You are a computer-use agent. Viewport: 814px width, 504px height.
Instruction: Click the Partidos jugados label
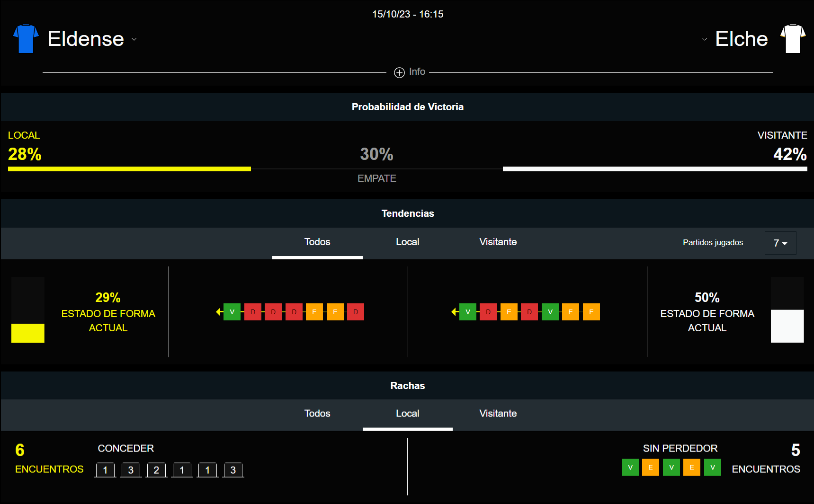pos(713,242)
